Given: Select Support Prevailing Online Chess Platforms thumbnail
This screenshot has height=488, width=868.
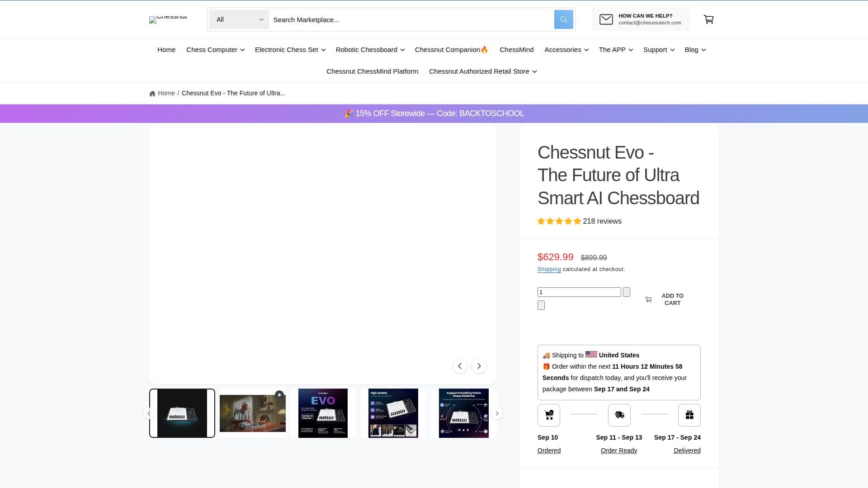Looking at the screenshot, I should pos(464,413).
